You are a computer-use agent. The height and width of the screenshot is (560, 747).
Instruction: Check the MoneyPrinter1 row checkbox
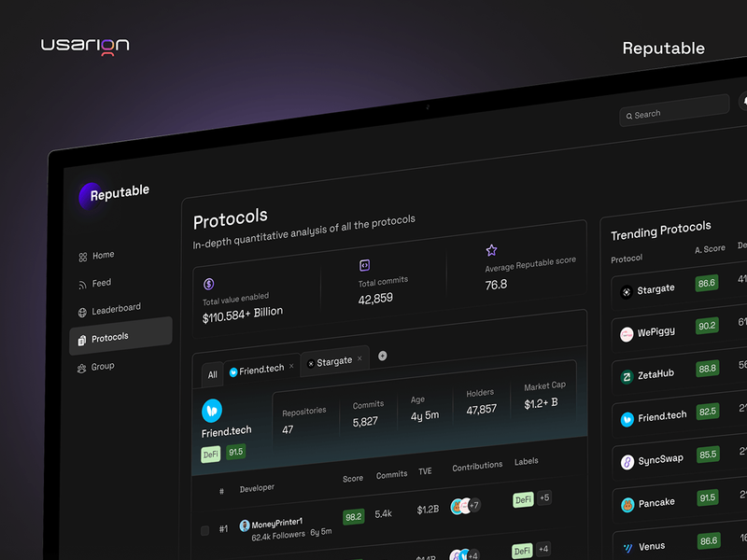point(204,529)
